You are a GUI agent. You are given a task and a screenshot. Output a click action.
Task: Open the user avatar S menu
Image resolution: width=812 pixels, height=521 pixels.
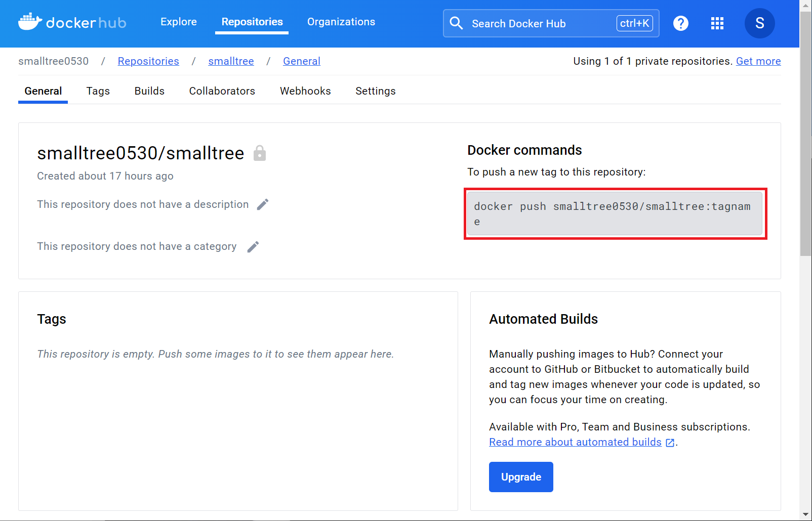(x=759, y=23)
